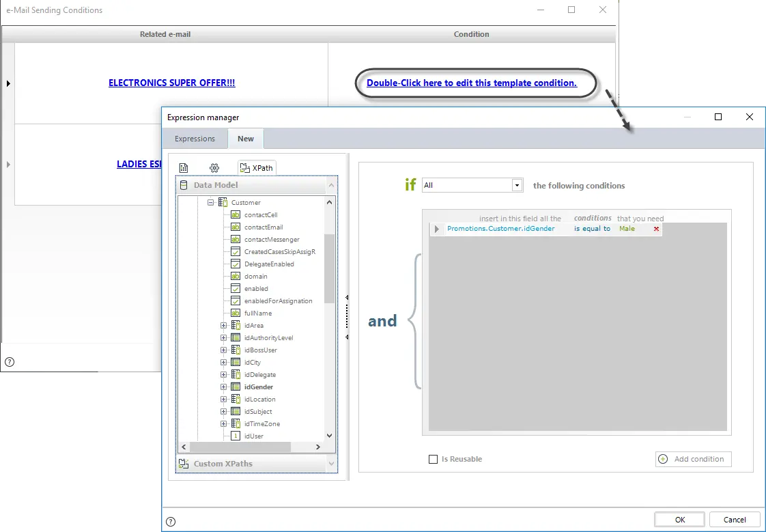Expand the idDelegate node
This screenshot has height=532, width=766.
click(x=223, y=375)
